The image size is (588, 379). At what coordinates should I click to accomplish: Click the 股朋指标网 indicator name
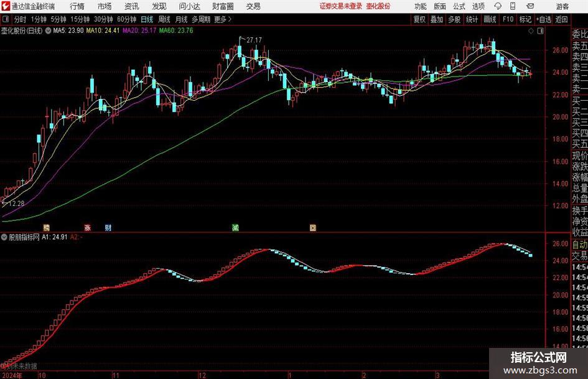click(x=24, y=237)
